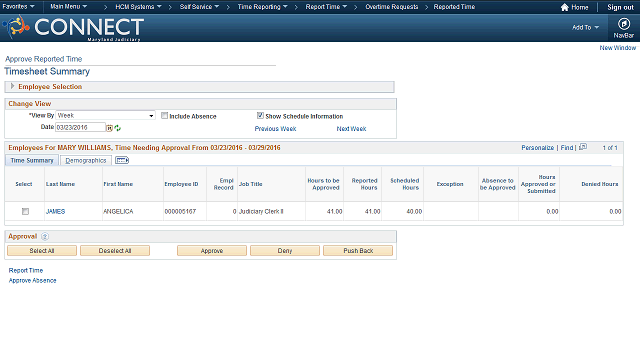Click the Judiciary Clerk II cell
640x360 pixels.
coord(261,211)
